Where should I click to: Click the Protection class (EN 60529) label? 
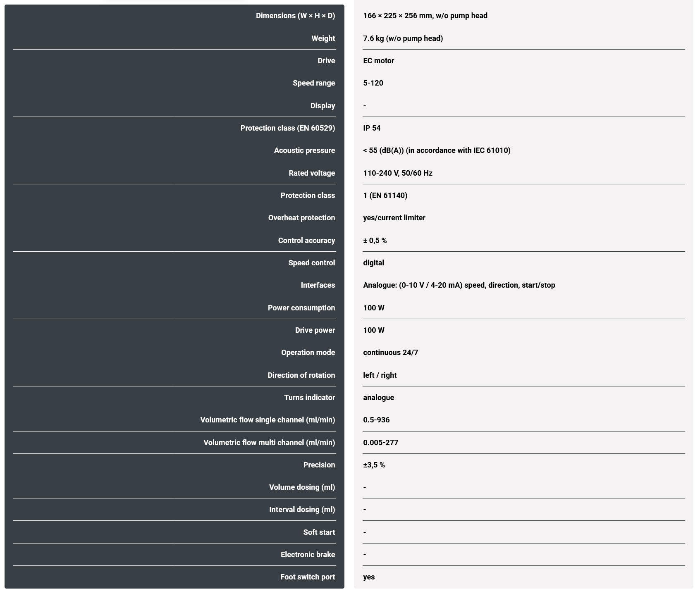point(288,128)
